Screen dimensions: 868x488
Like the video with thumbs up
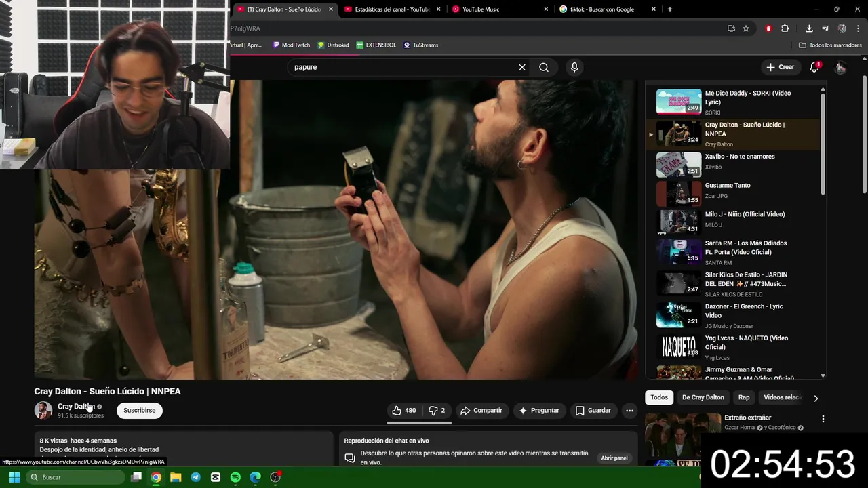pyautogui.click(x=403, y=410)
